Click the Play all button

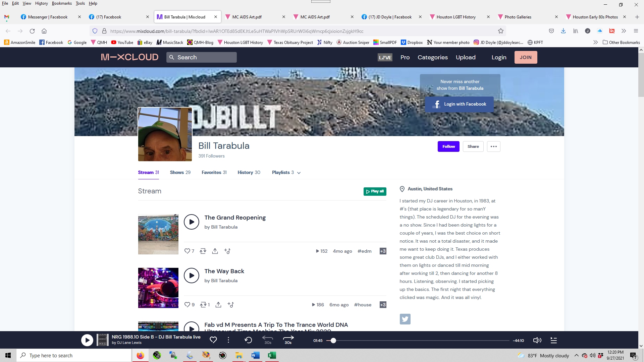[375, 191]
